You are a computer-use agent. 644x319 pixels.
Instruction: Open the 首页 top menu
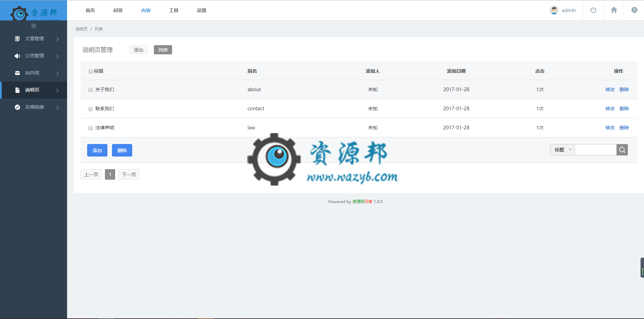click(90, 10)
